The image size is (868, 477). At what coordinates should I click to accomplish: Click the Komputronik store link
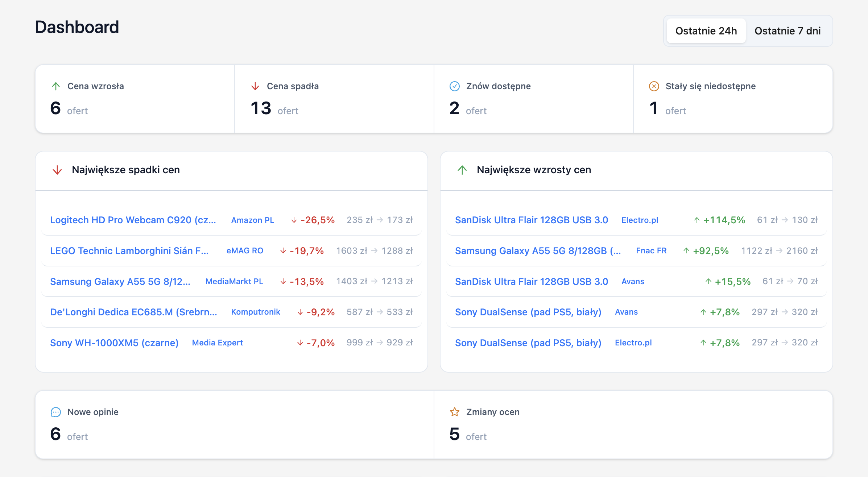point(256,312)
